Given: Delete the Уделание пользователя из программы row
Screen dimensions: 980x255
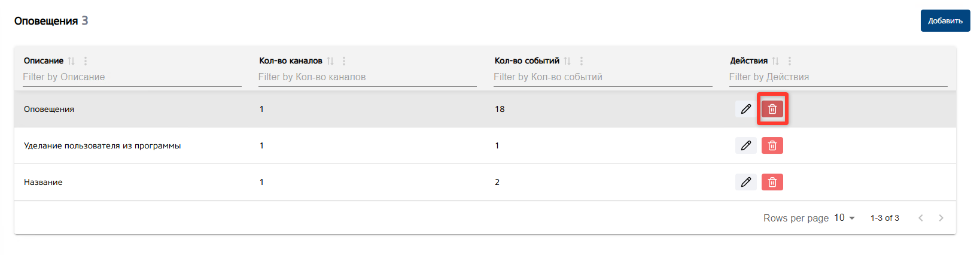Looking at the screenshot, I should pos(772,145).
